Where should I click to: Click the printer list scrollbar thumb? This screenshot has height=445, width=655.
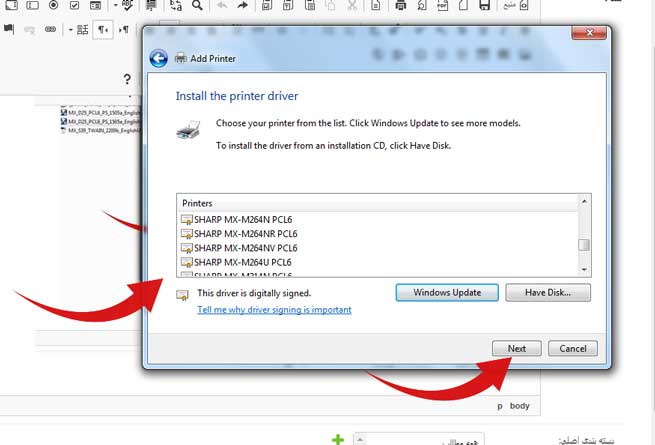coord(584,245)
